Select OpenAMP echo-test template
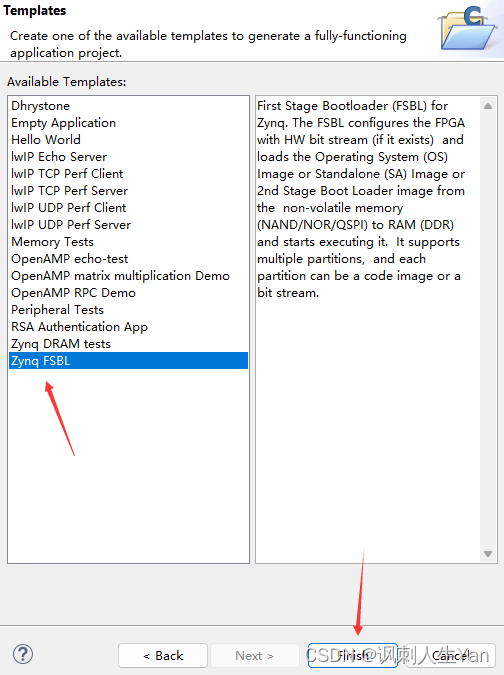 [x=128, y=259]
